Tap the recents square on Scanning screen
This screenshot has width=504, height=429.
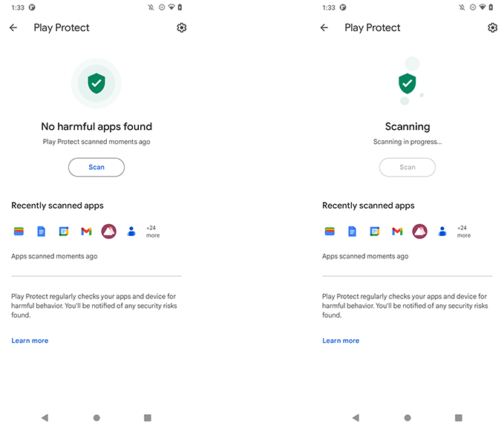pos(459,418)
